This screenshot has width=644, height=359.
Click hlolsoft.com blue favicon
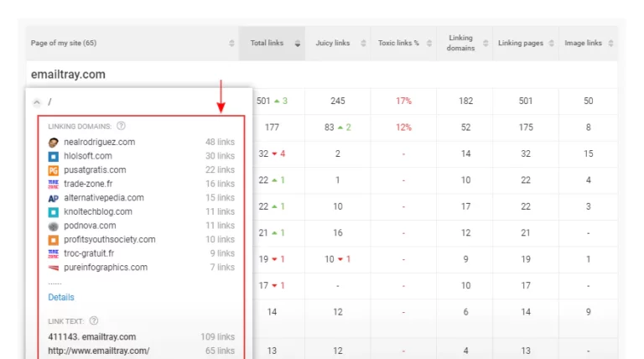[x=54, y=157]
